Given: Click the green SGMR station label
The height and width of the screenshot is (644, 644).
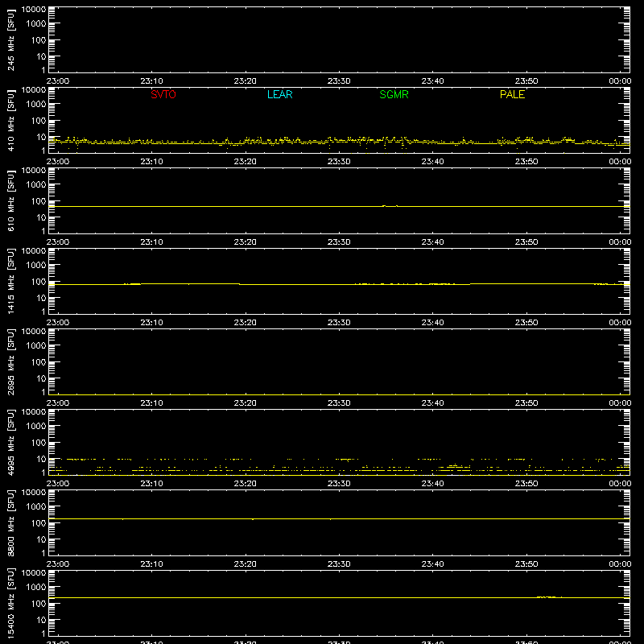Looking at the screenshot, I should coord(394,94).
